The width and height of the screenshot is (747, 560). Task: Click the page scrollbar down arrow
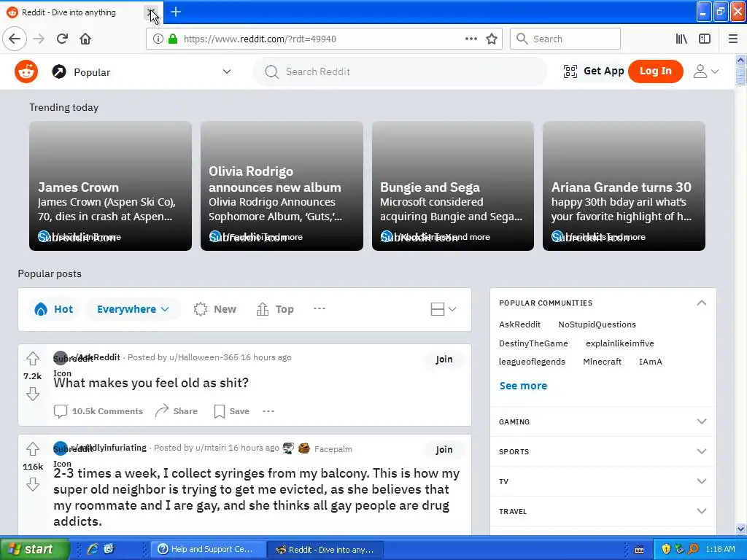pyautogui.click(x=740, y=529)
